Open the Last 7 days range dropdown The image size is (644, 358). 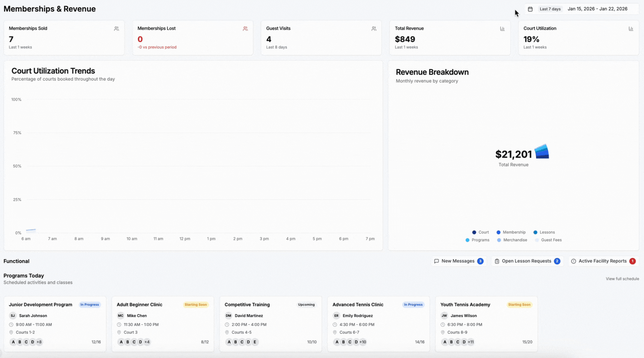(550, 9)
